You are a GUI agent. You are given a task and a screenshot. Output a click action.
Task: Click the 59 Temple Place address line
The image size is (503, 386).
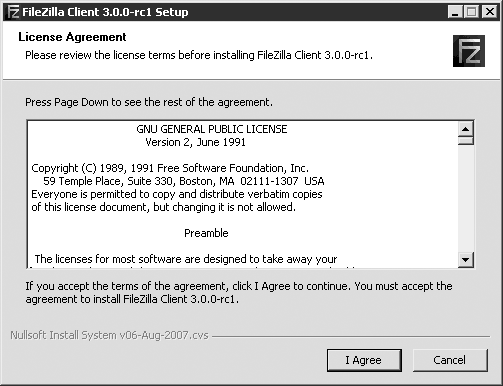(x=184, y=181)
